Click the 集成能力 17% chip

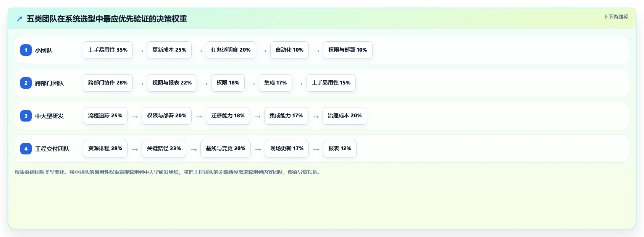click(286, 116)
